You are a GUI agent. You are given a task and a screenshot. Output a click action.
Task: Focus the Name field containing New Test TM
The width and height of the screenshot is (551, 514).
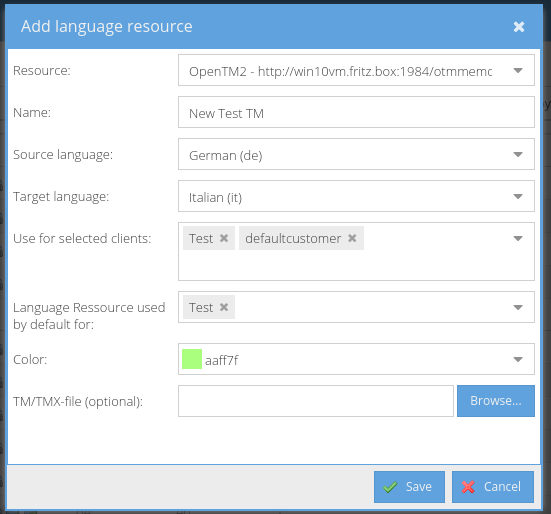pyautogui.click(x=356, y=112)
